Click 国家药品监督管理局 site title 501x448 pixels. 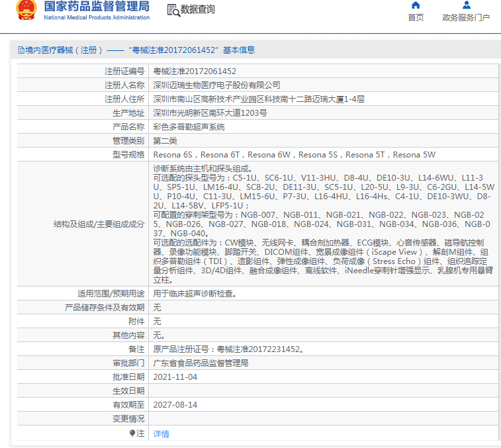[97, 7]
